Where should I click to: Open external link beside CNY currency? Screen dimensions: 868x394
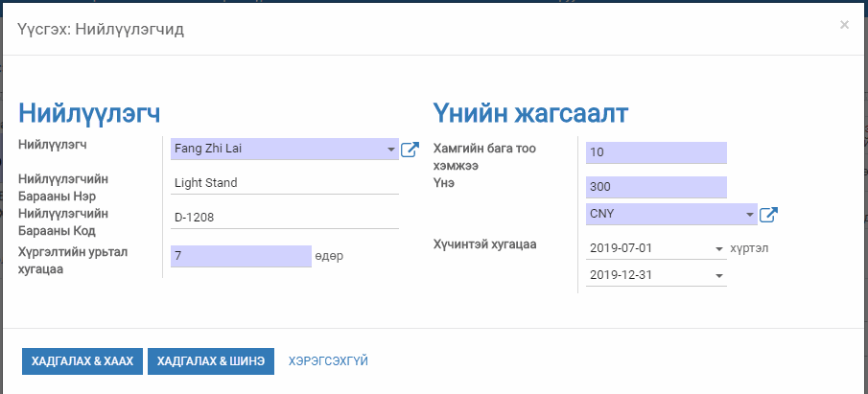(x=767, y=215)
